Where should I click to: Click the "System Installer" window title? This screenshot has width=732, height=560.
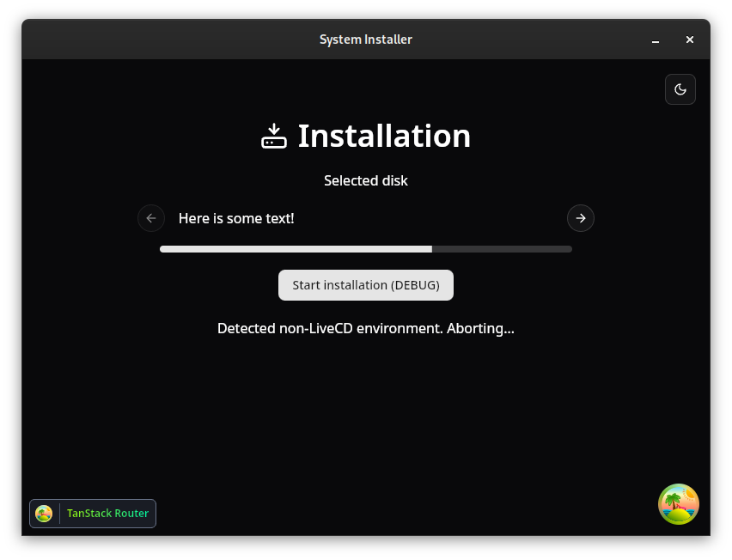tap(365, 40)
